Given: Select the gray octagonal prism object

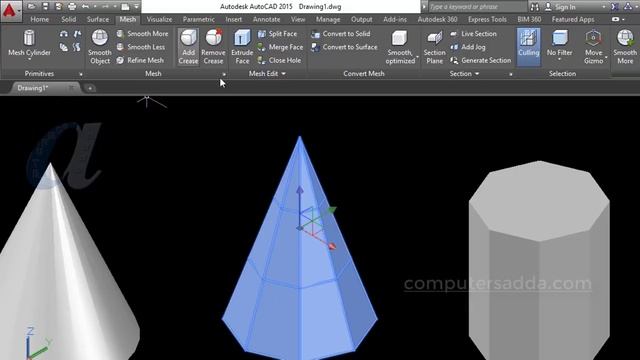Looking at the screenshot, I should (x=539, y=261).
